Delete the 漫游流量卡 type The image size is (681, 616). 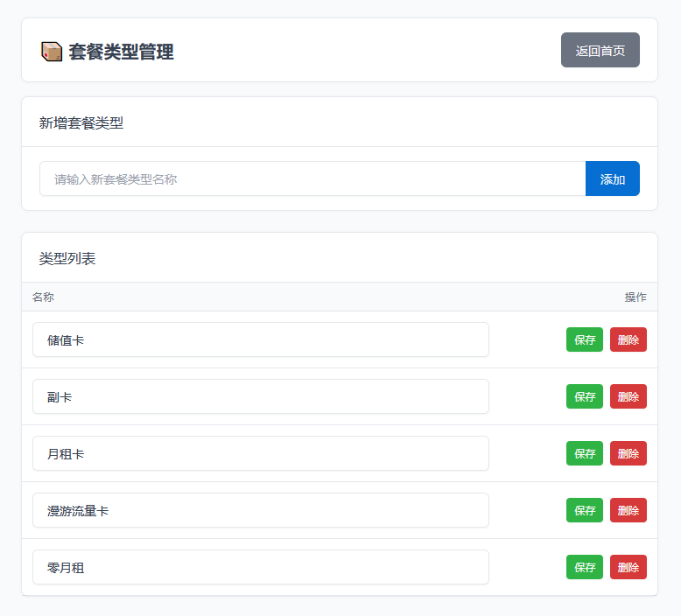(628, 510)
